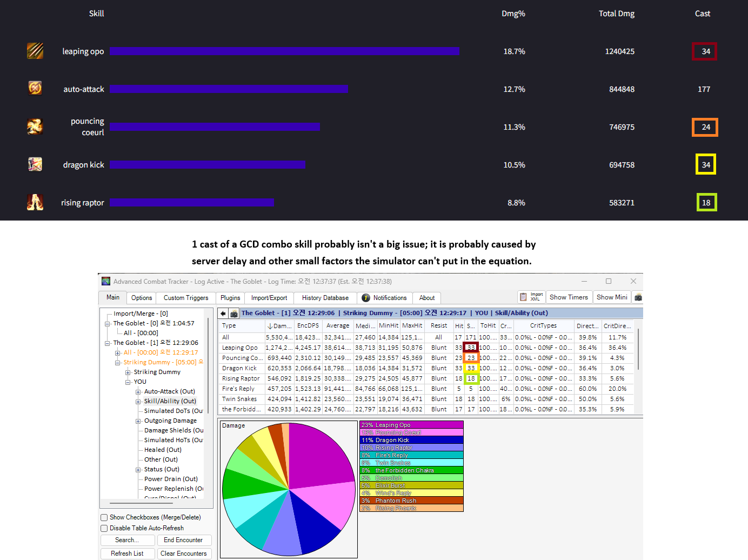The width and height of the screenshot is (748, 560).
Task: Click the Fire's Reply legend entry
Action: [412, 455]
